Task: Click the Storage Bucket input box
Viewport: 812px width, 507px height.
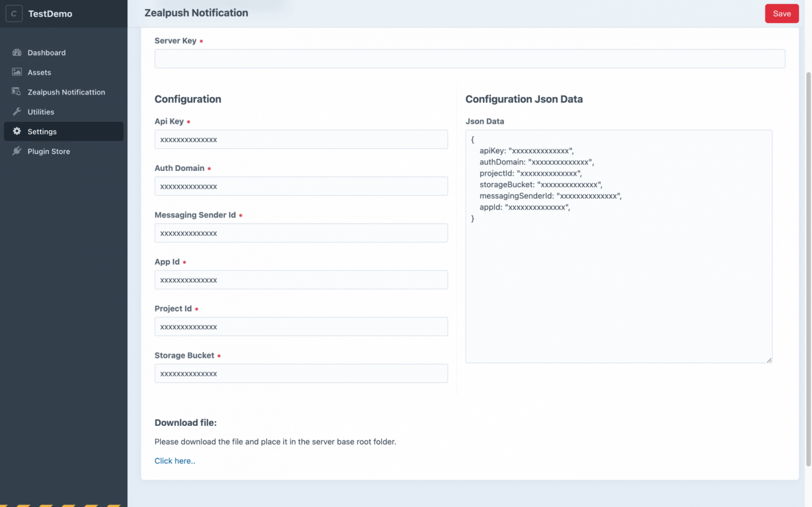Action: click(301, 373)
